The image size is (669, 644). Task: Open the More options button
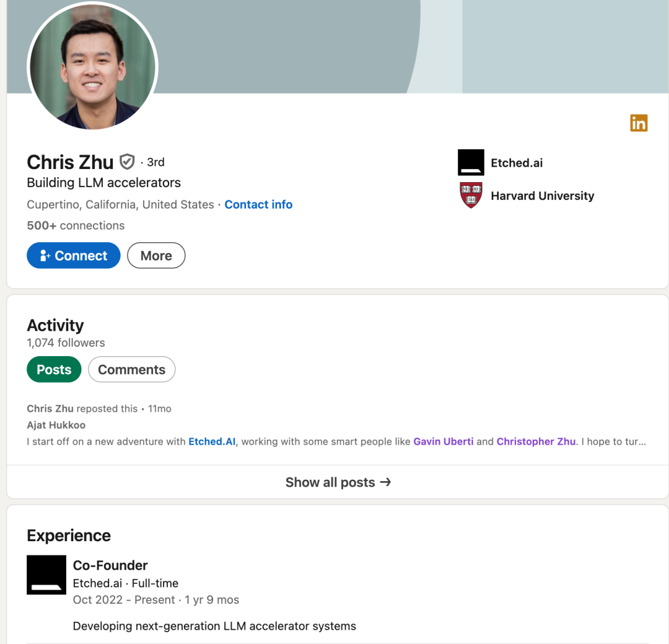(x=156, y=256)
